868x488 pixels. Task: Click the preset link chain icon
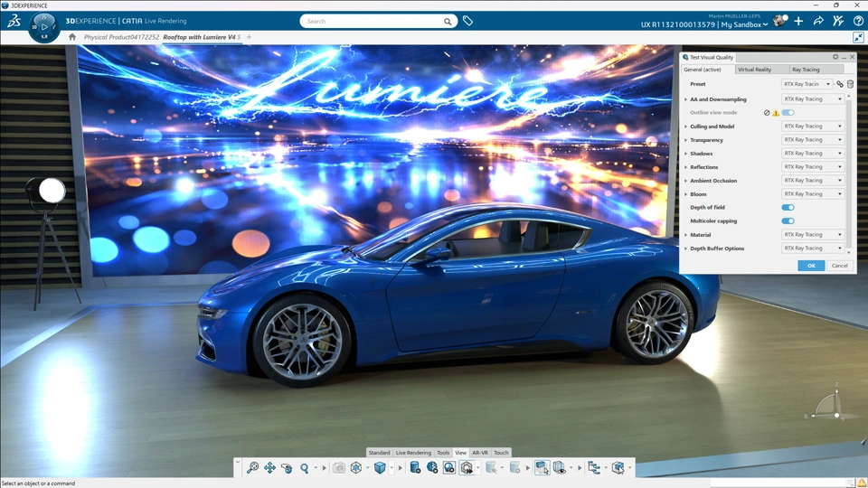[x=840, y=84]
